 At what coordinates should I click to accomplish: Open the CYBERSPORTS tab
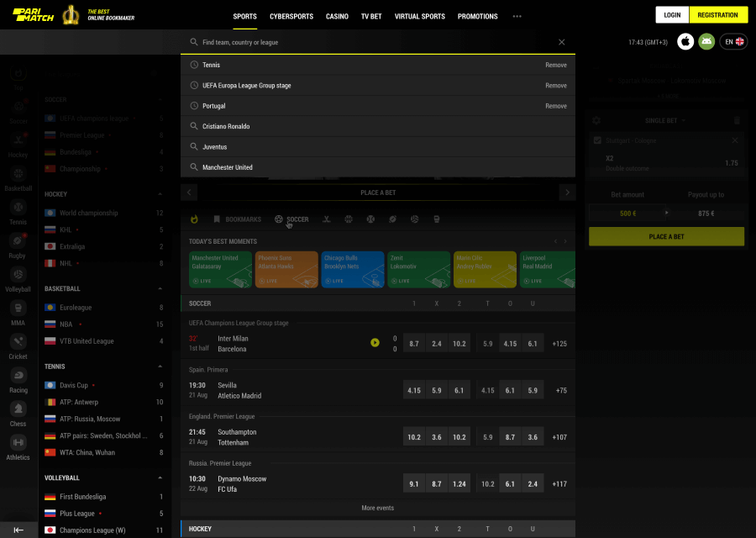(291, 17)
